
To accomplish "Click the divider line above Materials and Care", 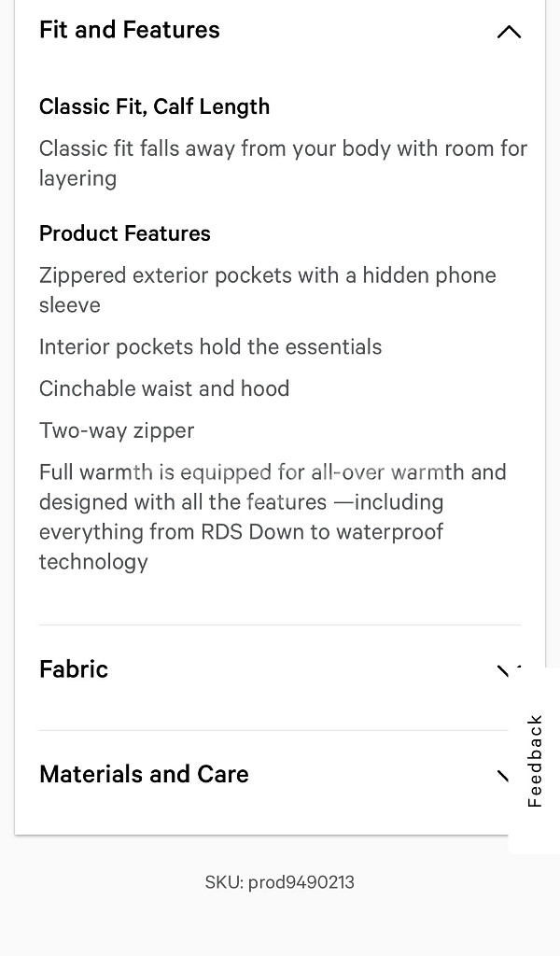I will pos(279,730).
